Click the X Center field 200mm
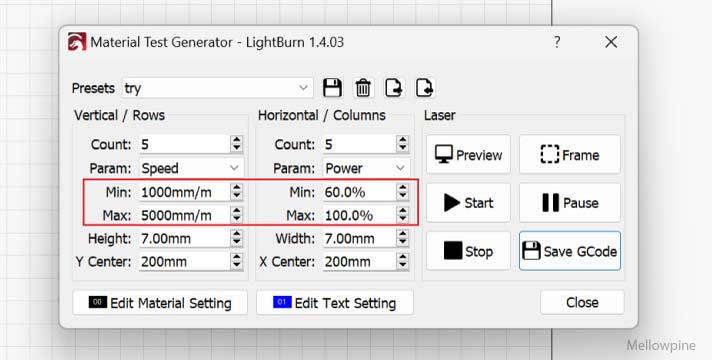 (359, 261)
